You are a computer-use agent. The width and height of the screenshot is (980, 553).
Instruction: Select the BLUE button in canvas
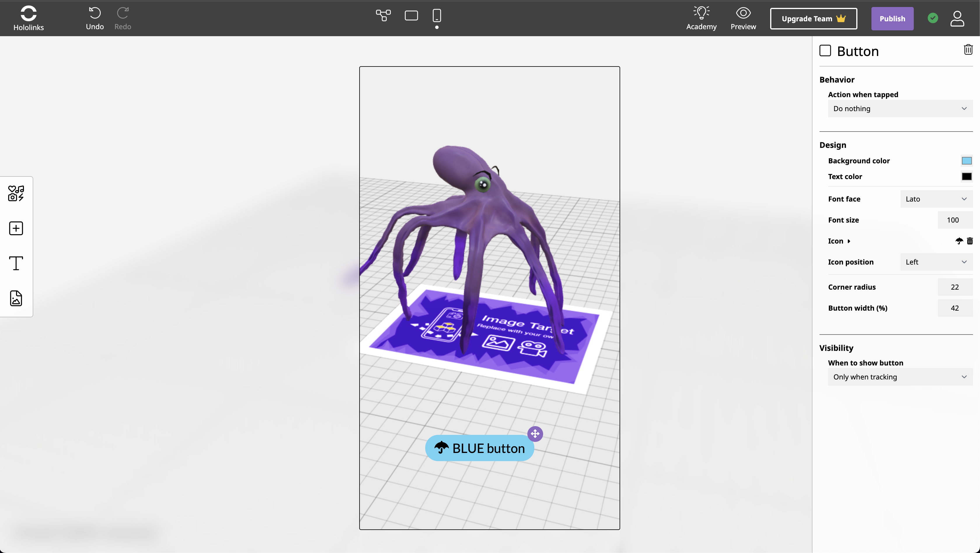click(x=479, y=448)
